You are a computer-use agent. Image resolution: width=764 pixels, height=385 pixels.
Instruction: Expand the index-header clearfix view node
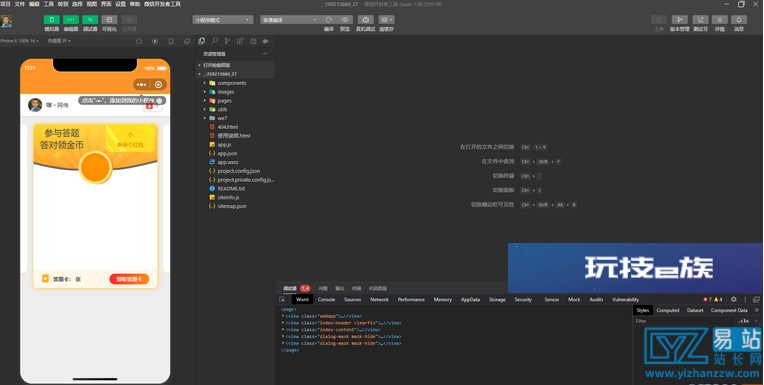[x=283, y=323]
